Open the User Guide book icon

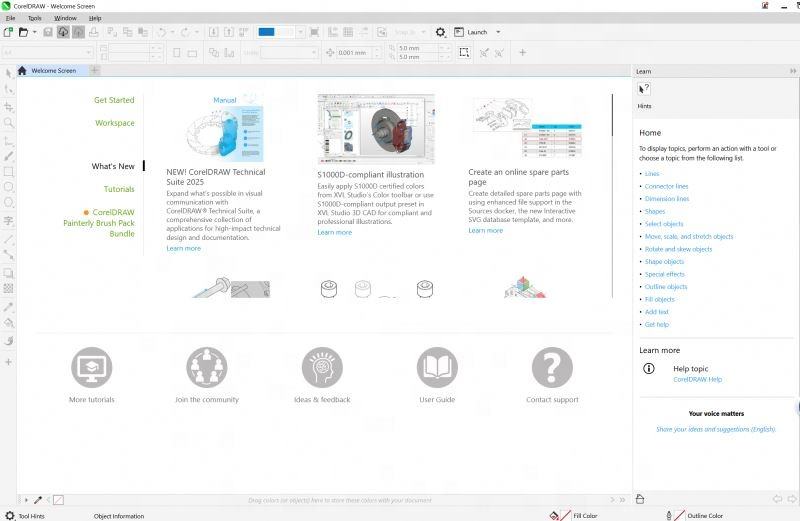437,367
